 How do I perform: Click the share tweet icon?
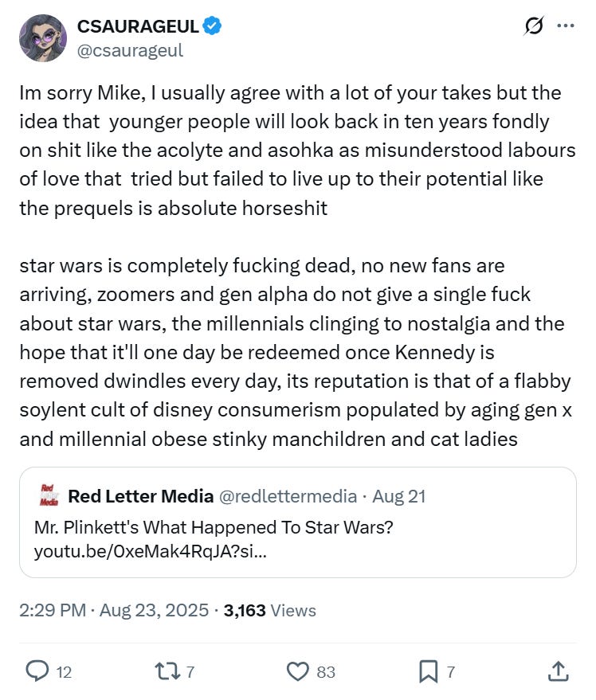point(559,671)
